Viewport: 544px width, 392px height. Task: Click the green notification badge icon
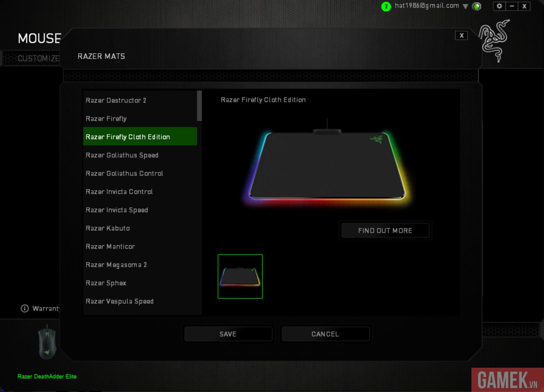386,7
